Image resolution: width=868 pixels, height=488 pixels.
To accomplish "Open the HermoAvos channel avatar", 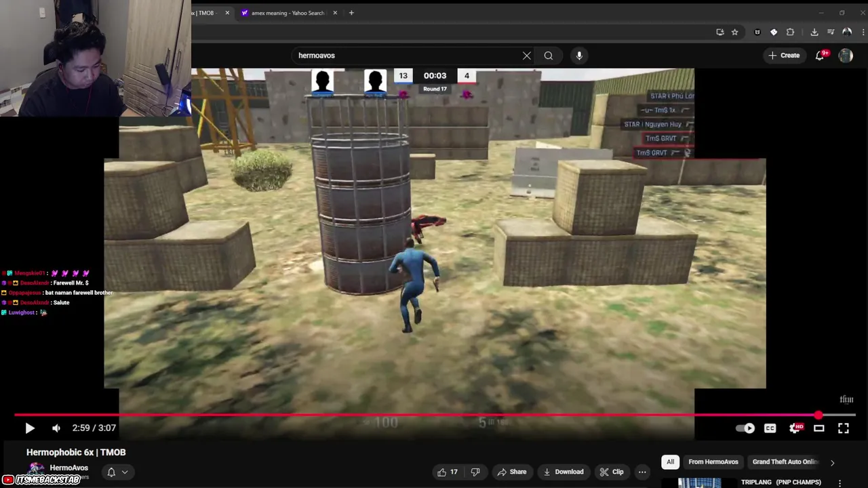I will (36, 469).
